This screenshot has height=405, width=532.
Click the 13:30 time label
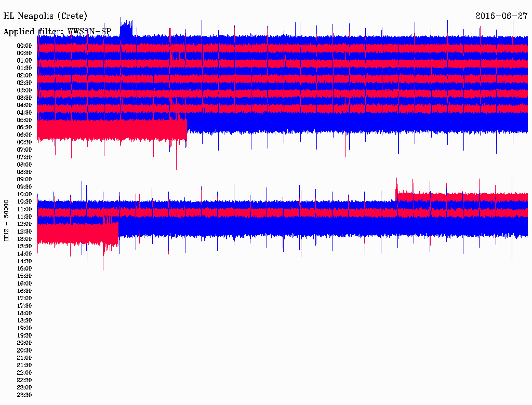pyautogui.click(x=24, y=246)
